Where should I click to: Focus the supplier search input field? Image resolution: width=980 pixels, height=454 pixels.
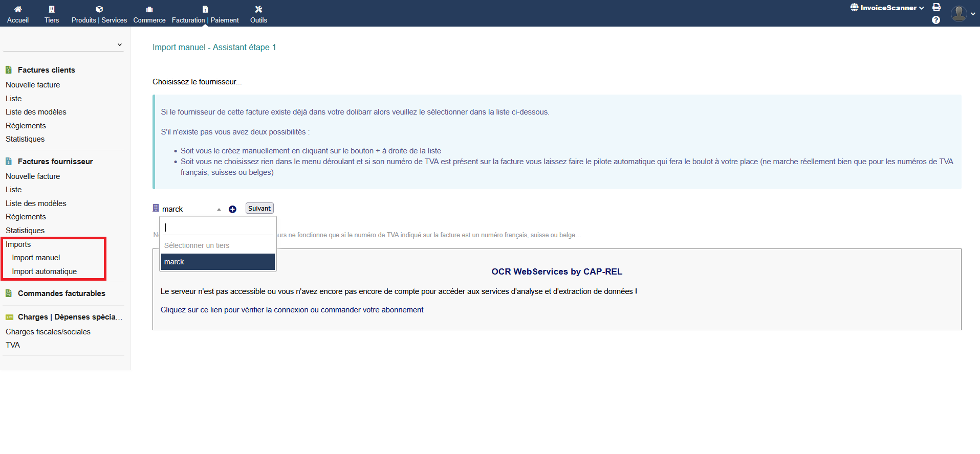(217, 228)
